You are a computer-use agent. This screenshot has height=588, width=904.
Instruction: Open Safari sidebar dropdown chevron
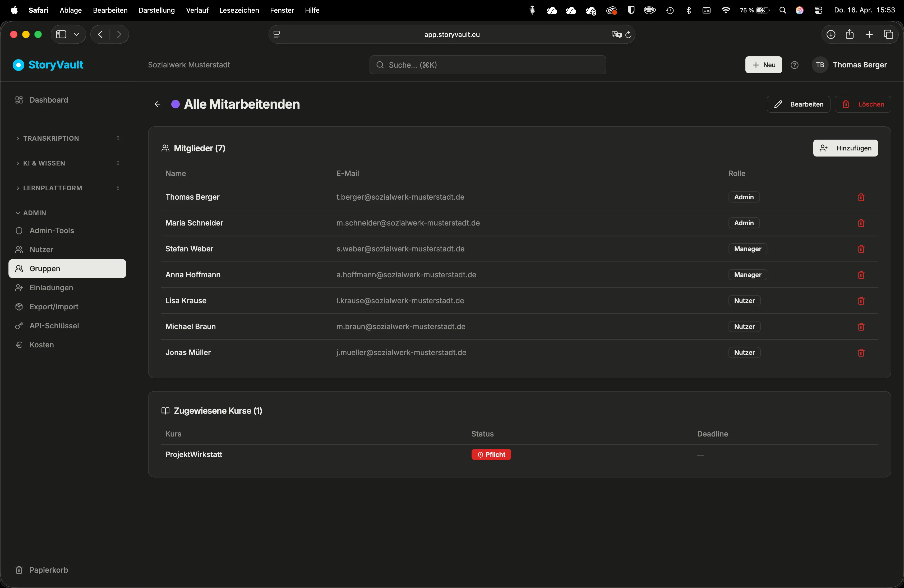pos(76,35)
